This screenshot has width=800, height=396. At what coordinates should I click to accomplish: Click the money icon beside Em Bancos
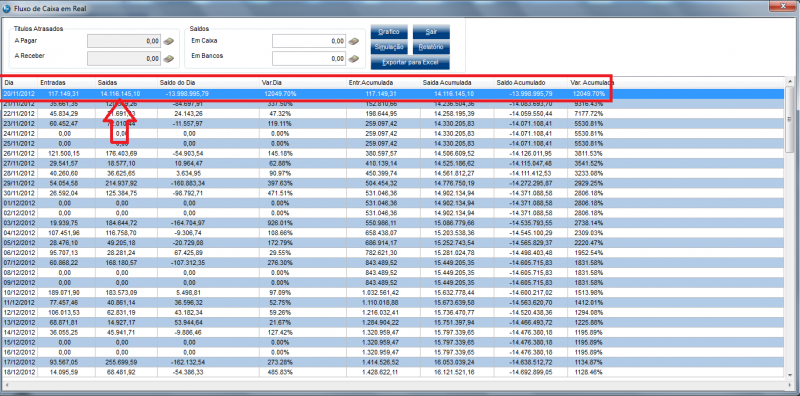point(354,59)
